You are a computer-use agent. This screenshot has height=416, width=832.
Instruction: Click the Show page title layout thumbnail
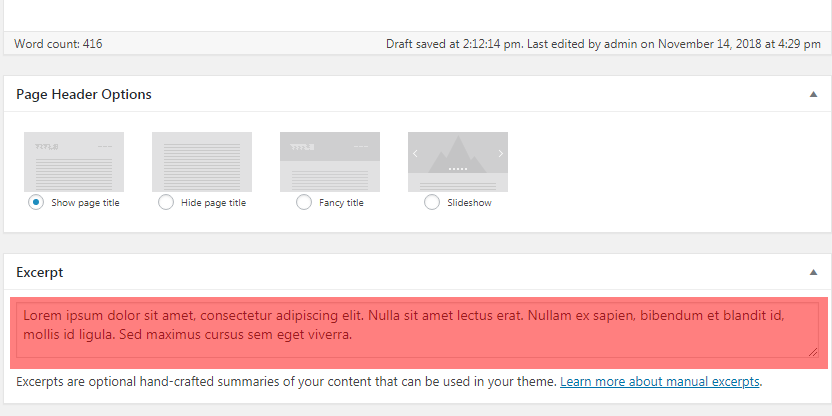pyautogui.click(x=74, y=162)
